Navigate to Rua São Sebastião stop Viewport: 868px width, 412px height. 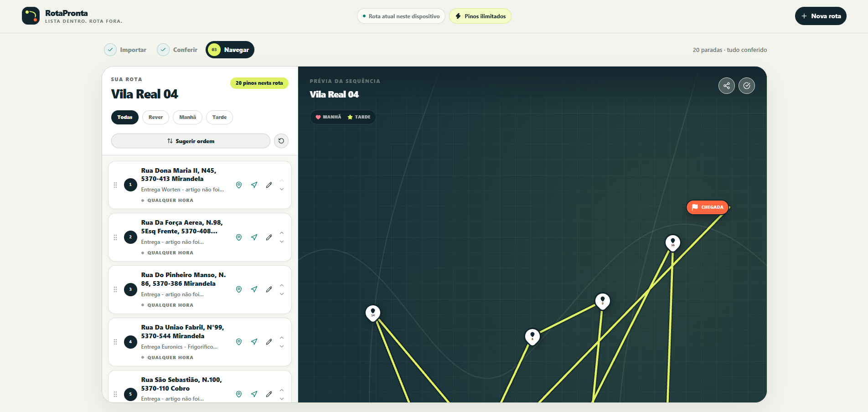point(254,394)
